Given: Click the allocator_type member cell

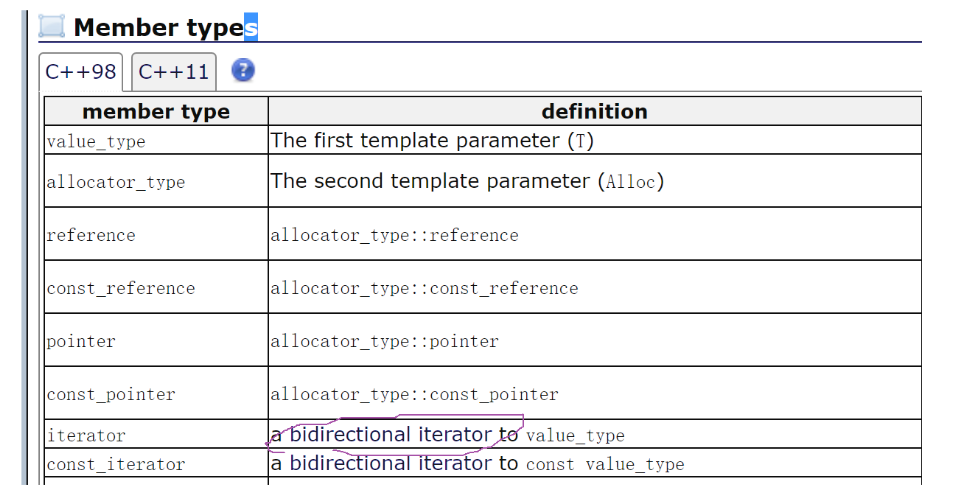Looking at the screenshot, I should (x=115, y=182).
